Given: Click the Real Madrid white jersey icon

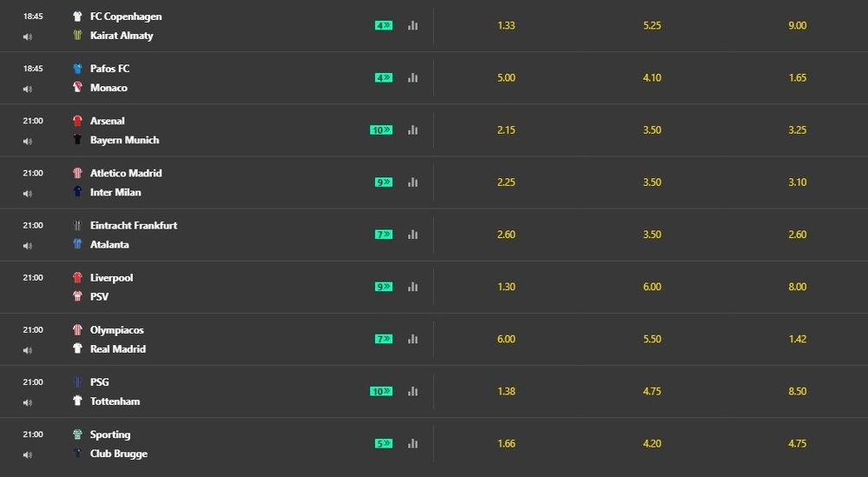Looking at the screenshot, I should click(x=77, y=349).
